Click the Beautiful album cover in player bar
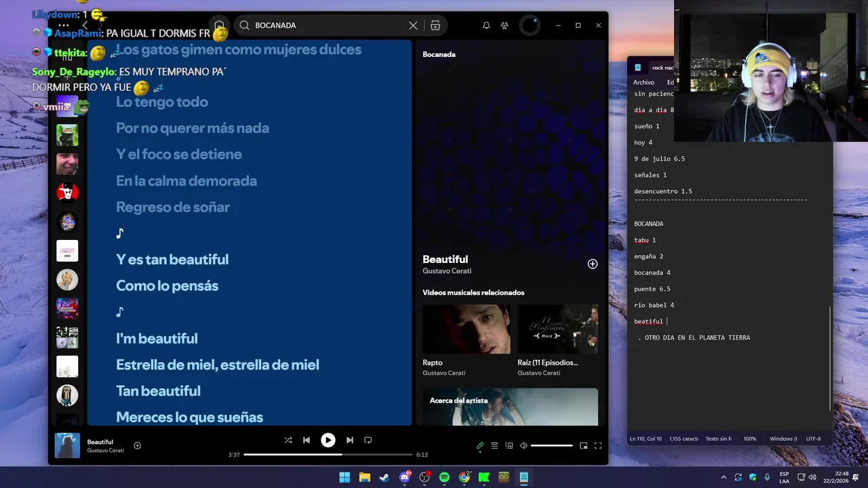868x488 pixels. (x=67, y=445)
